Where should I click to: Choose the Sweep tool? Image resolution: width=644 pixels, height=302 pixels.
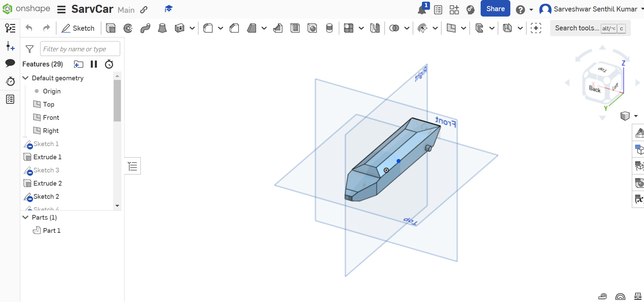(145, 28)
